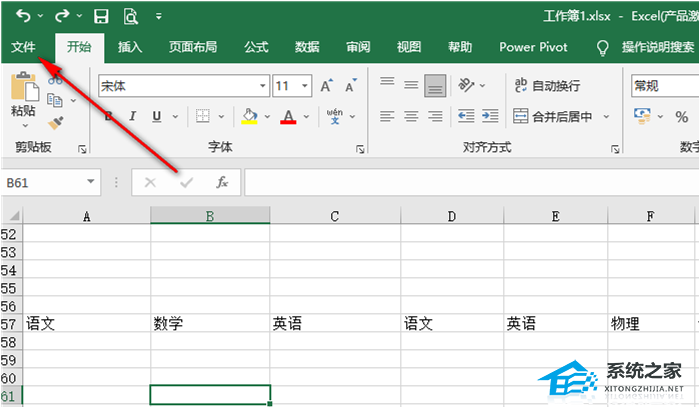Open the 数据 ribbon tab
The width and height of the screenshot is (699, 407).
click(x=307, y=47)
